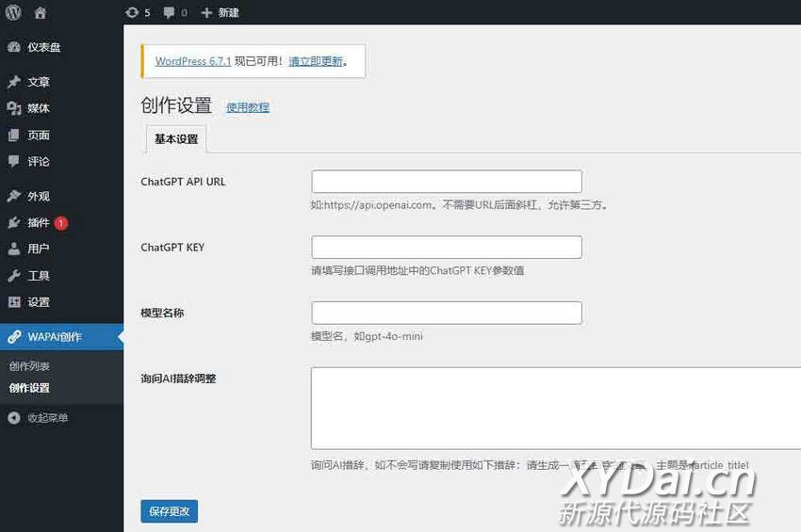This screenshot has width=801, height=532.
Task: Click the WordPress logo icon
Action: [x=13, y=13]
